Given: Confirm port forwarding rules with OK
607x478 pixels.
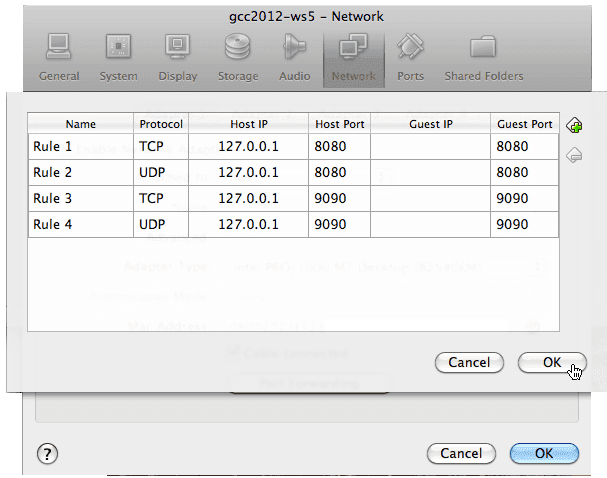Looking at the screenshot, I should (552, 362).
